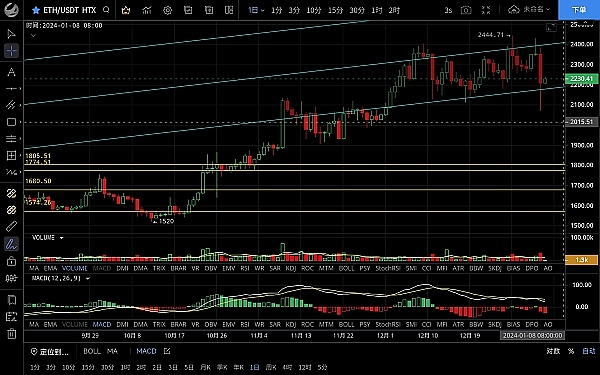Click the trash can delete drawings icon
The image size is (600, 375).
[x=11, y=333]
